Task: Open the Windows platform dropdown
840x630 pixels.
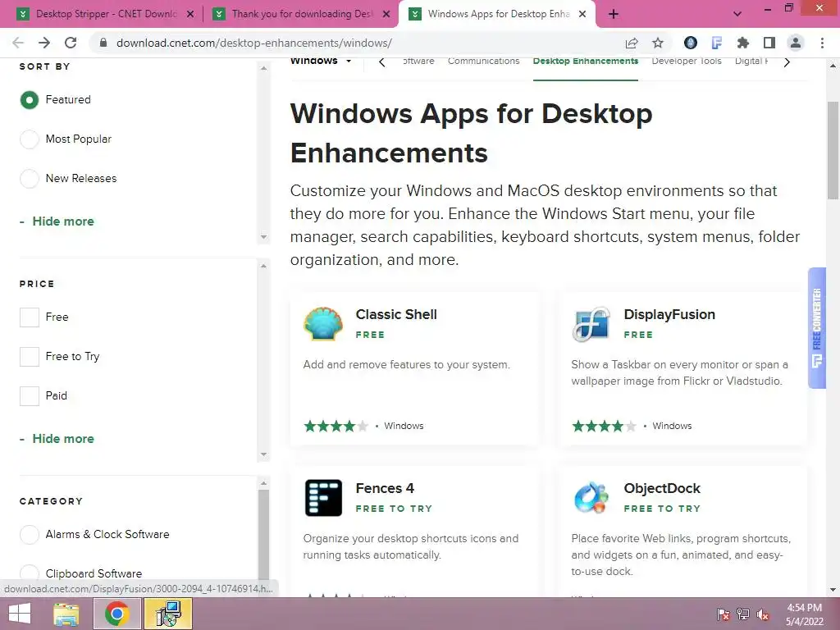Action: (x=321, y=61)
